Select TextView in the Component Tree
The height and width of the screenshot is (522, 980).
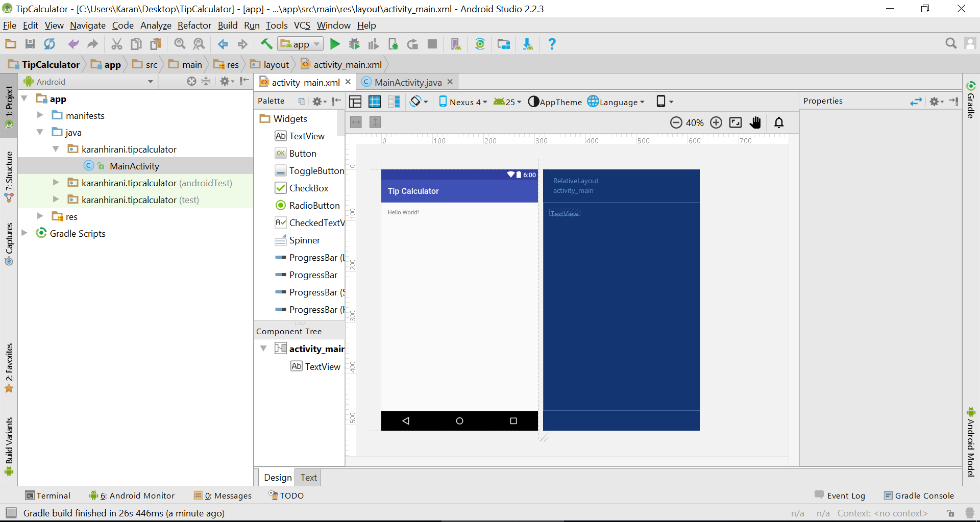pyautogui.click(x=323, y=366)
